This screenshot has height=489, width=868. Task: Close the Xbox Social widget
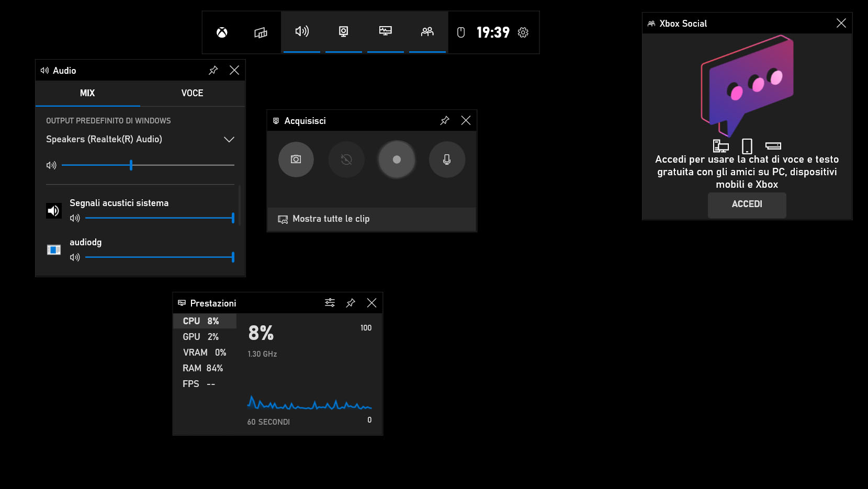(x=841, y=23)
